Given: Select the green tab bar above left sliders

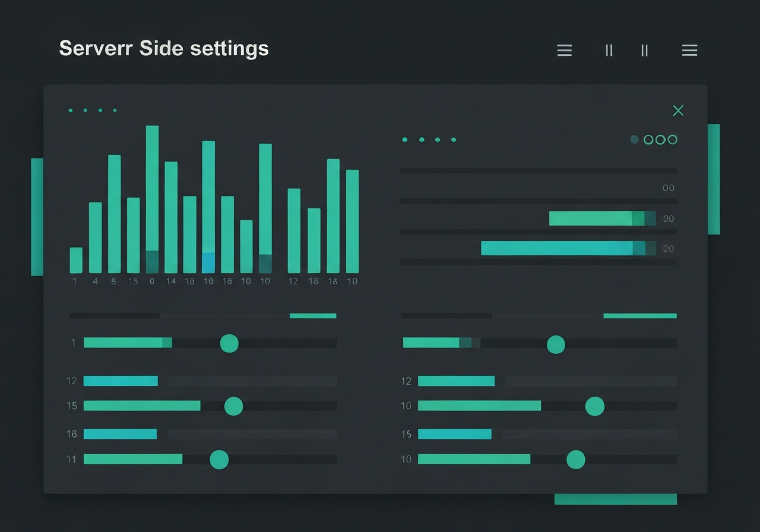Looking at the screenshot, I should [x=313, y=316].
